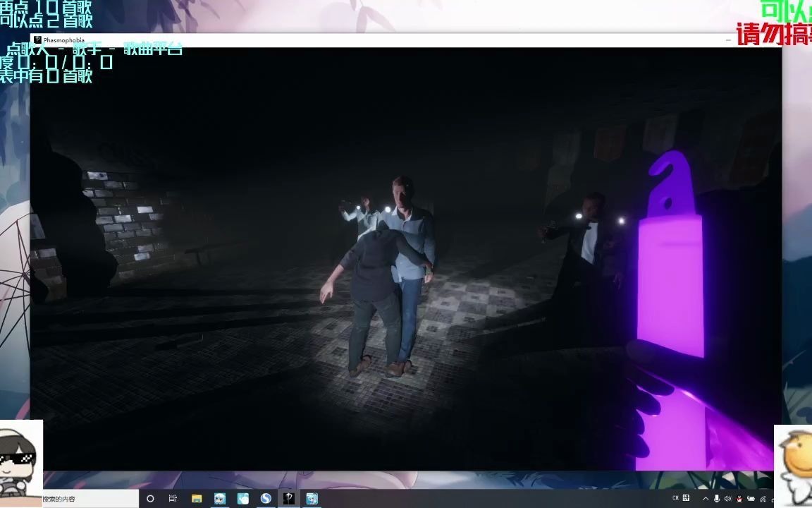Switch to Phasmophobia taskbar icon
Image resolution: width=812 pixels, height=508 pixels.
289,499
